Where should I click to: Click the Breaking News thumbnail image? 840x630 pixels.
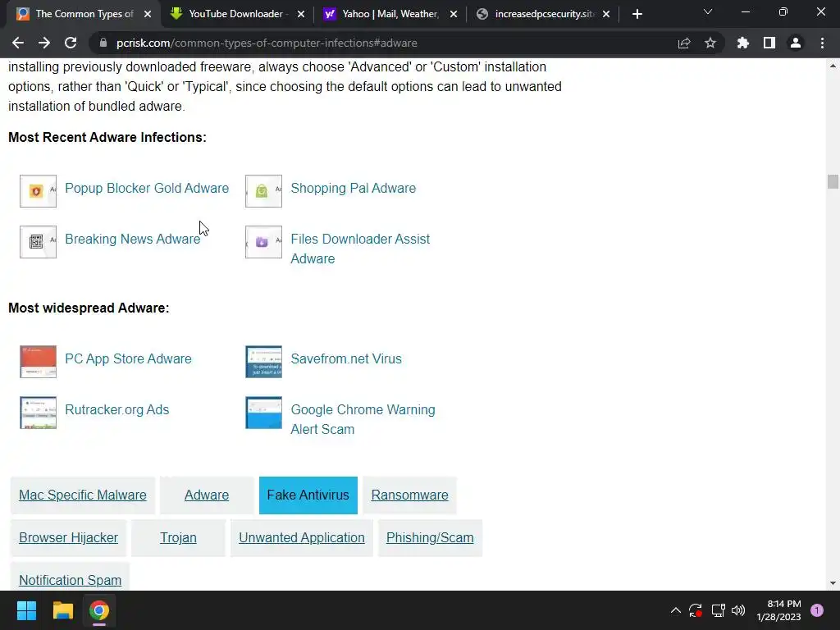(x=38, y=242)
